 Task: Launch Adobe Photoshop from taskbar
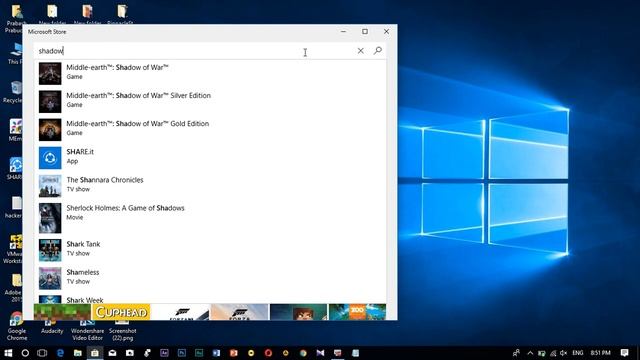[x=182, y=353]
